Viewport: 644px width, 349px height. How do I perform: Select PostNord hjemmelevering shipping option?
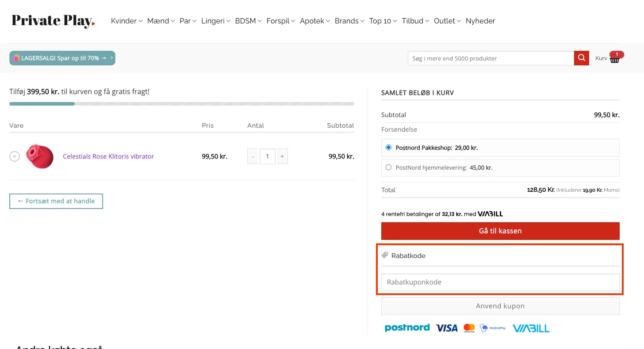pos(388,167)
